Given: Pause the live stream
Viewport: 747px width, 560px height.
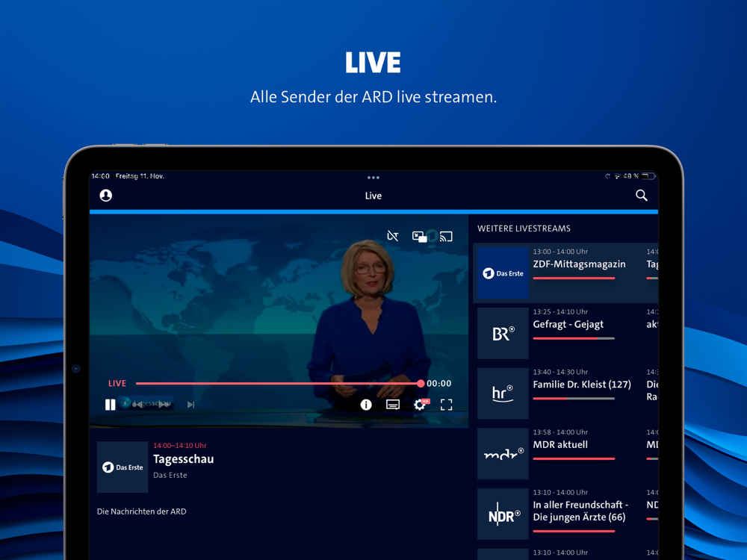Looking at the screenshot, I should click(x=110, y=404).
